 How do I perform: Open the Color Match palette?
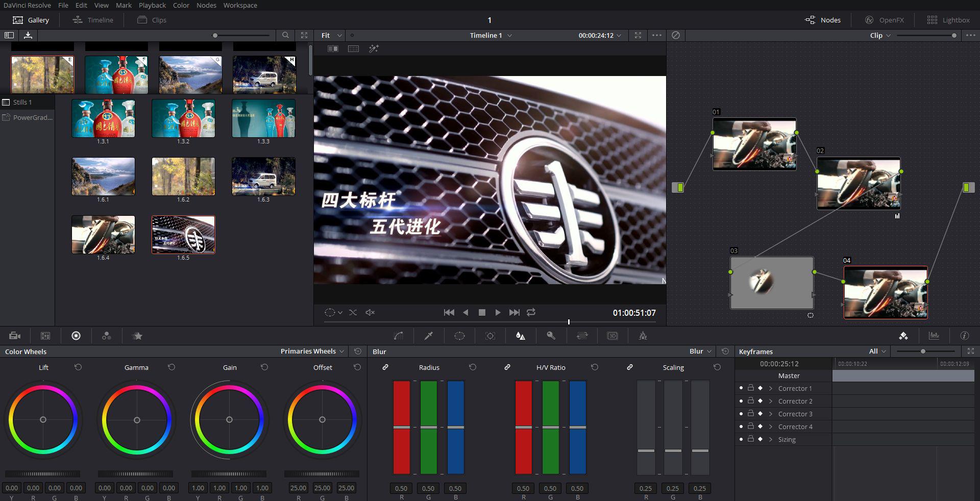tap(45, 336)
